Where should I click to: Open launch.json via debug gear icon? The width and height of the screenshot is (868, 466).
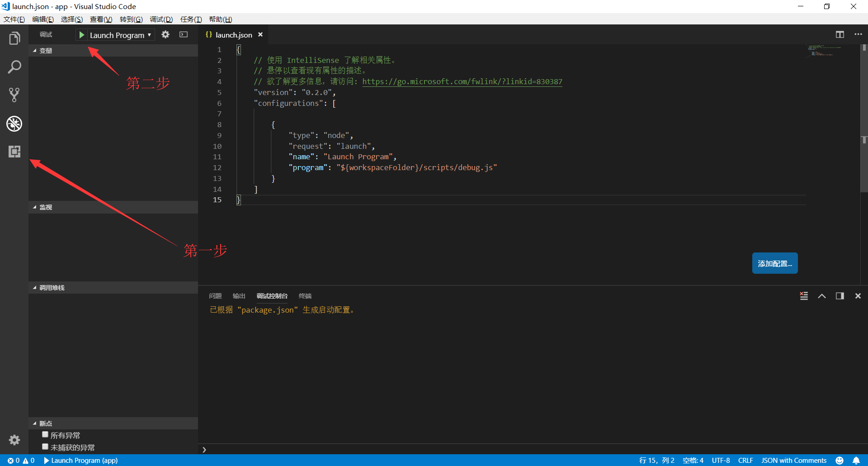pos(165,34)
